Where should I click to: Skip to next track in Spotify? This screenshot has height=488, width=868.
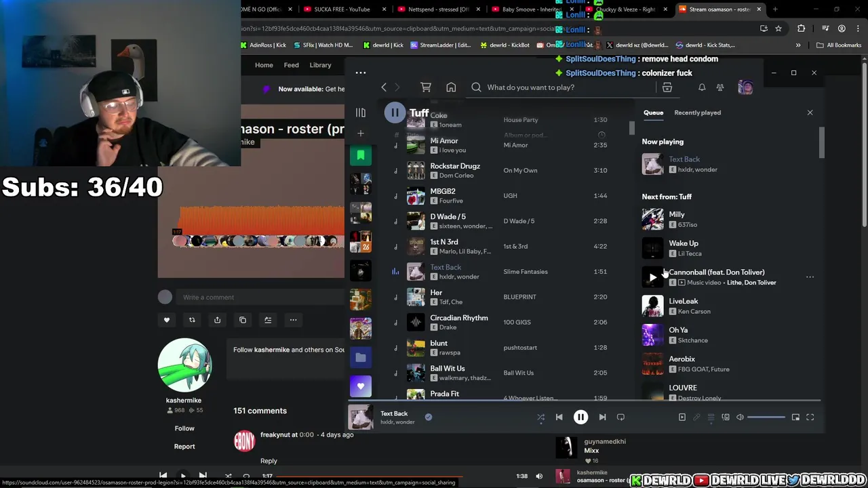pyautogui.click(x=602, y=418)
